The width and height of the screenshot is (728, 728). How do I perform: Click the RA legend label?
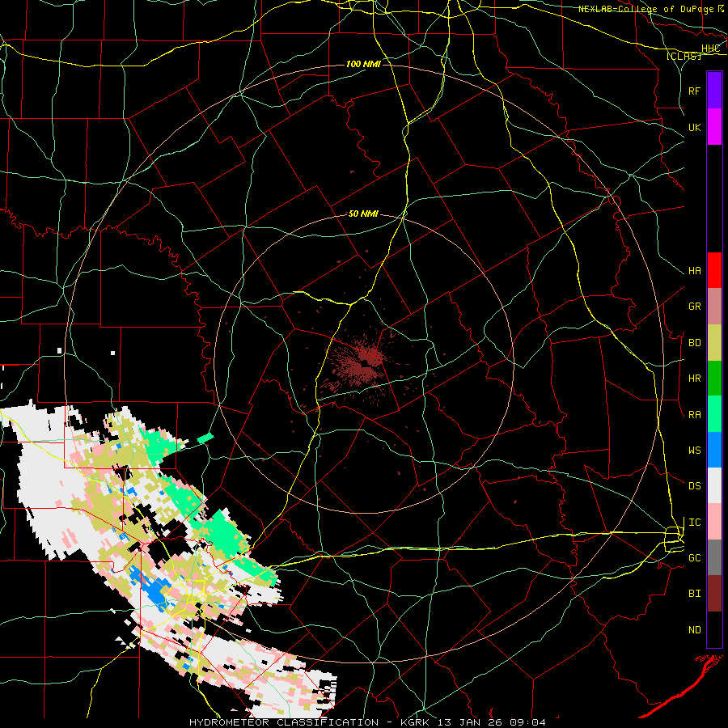694,415
